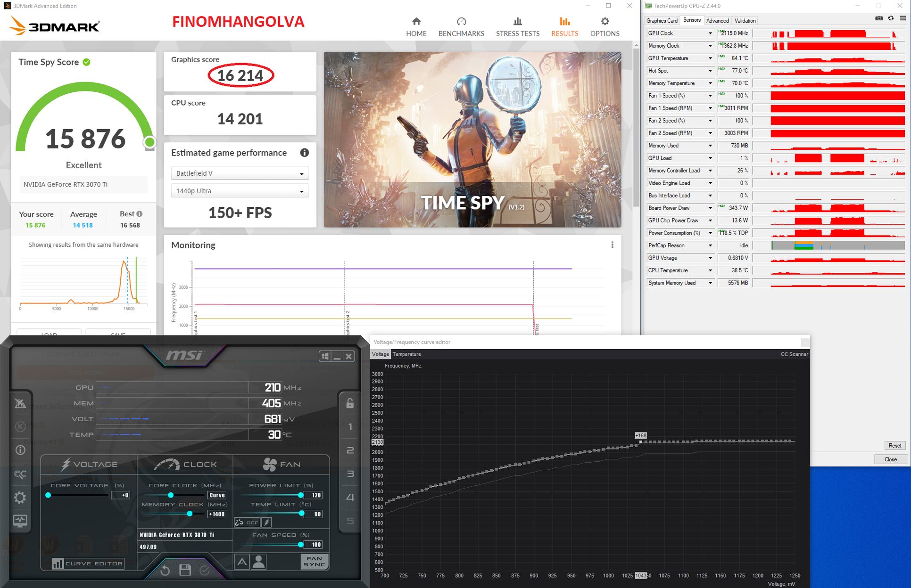Click the GPU-Z screenshot camera icon
This screenshot has width=911, height=588.
(879, 18)
